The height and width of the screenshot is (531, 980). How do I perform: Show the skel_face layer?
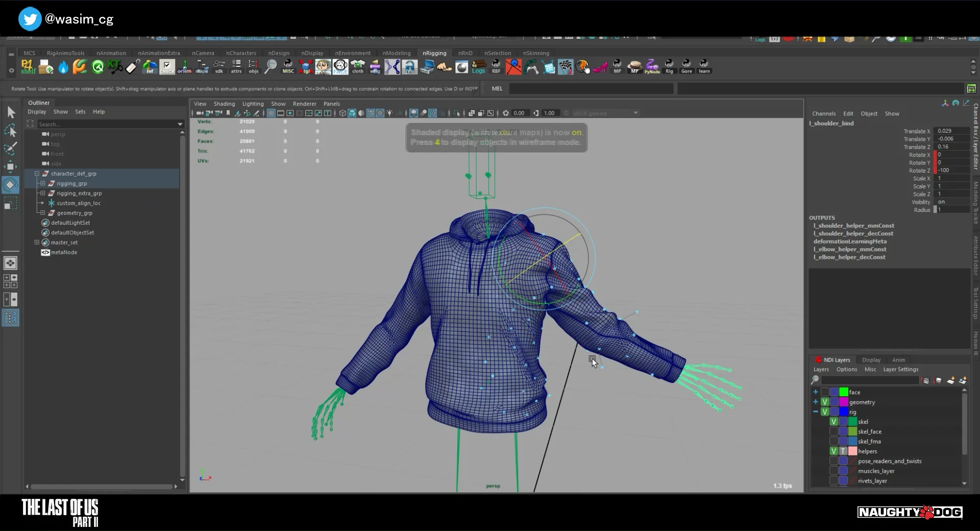[834, 432]
